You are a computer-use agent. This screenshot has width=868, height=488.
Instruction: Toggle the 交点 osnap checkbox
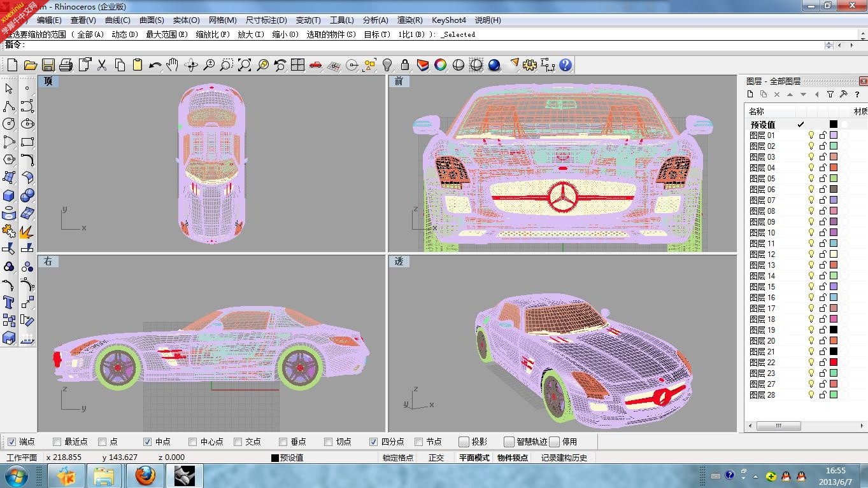click(x=238, y=442)
